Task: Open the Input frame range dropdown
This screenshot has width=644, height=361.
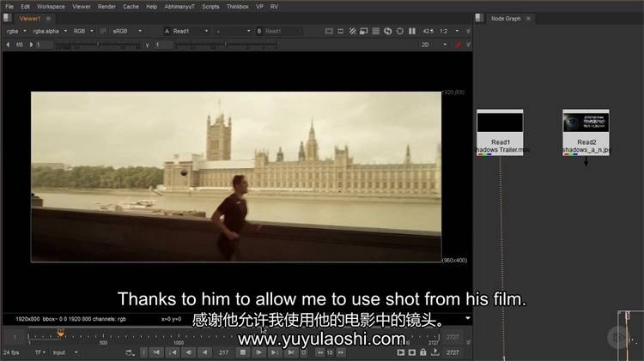Action: [x=65, y=352]
